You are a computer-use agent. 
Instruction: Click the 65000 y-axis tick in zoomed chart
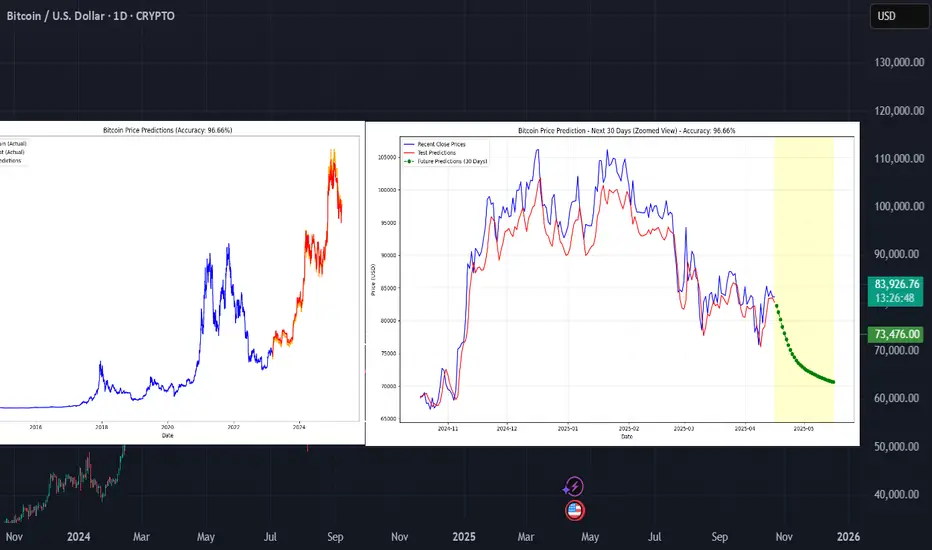(388, 419)
